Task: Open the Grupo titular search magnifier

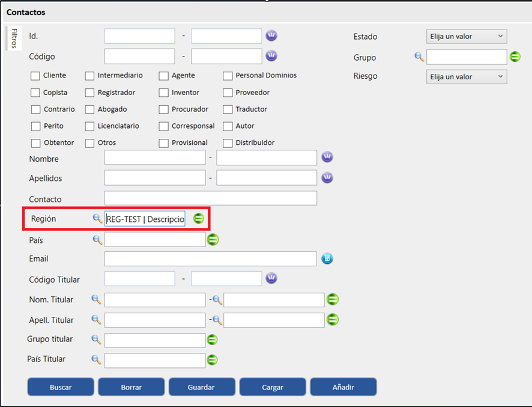Action: (x=96, y=340)
